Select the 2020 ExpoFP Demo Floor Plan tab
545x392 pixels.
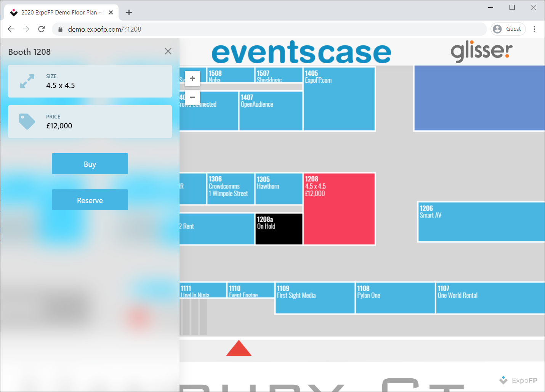pyautogui.click(x=61, y=13)
